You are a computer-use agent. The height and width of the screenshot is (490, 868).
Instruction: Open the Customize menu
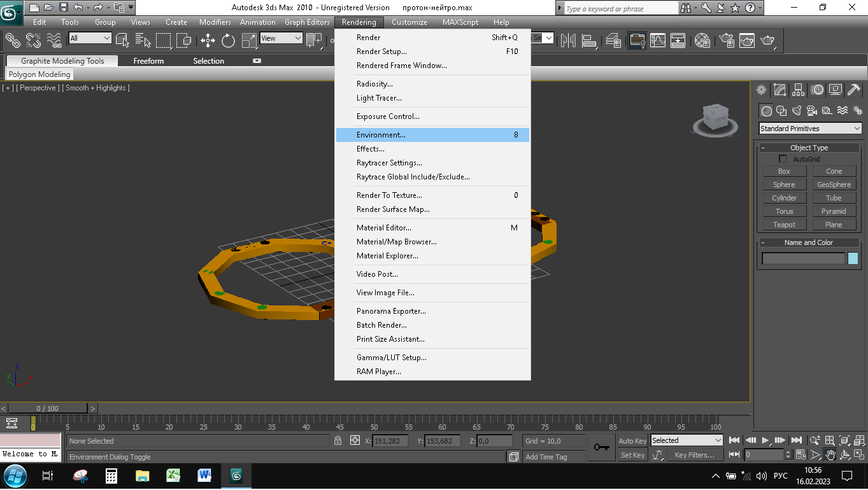coord(409,22)
